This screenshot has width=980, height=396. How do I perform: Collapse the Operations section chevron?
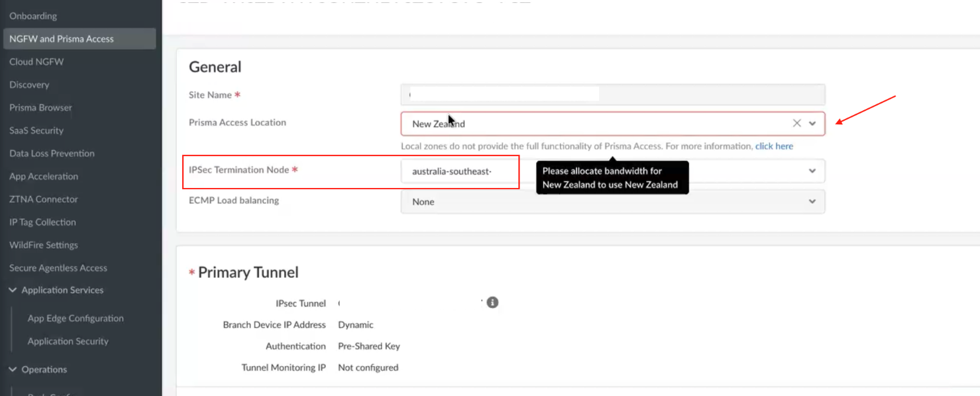[x=12, y=369]
